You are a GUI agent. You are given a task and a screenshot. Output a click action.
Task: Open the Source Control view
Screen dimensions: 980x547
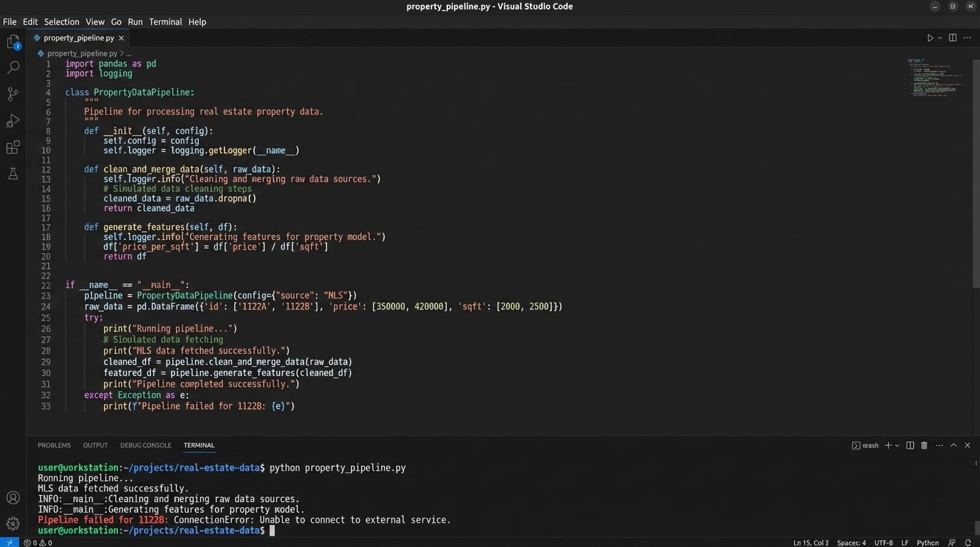click(13, 94)
